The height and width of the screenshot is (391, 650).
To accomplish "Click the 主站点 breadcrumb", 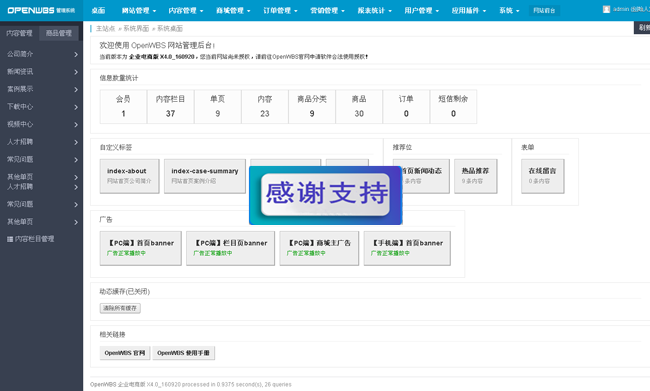I will tap(105, 28).
